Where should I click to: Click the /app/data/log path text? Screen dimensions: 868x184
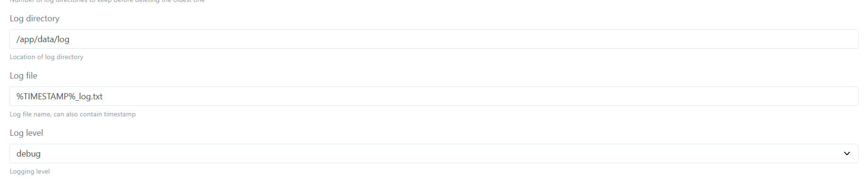(43, 39)
